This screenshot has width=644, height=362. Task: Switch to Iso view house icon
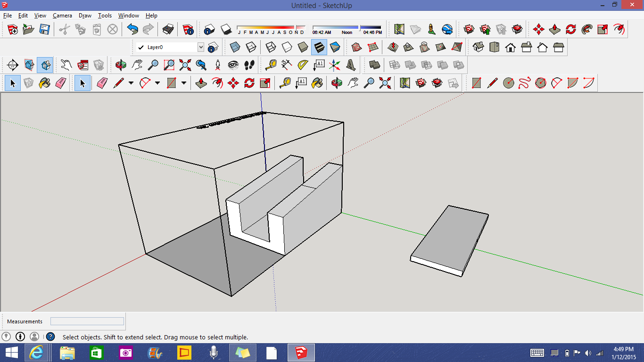tap(479, 47)
